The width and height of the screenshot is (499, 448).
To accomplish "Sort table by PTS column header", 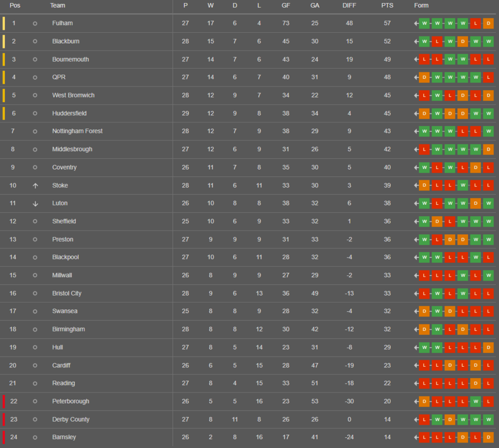I will [387, 5].
